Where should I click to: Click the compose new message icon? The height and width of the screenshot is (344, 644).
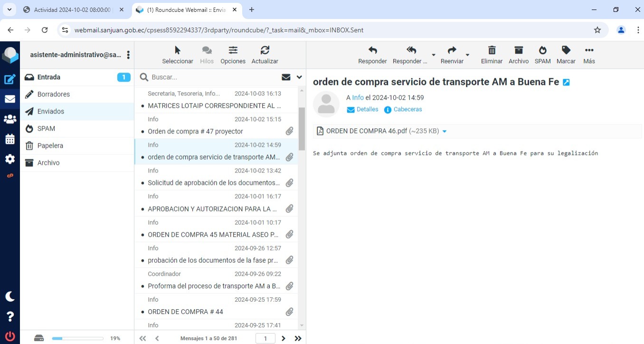coord(9,79)
